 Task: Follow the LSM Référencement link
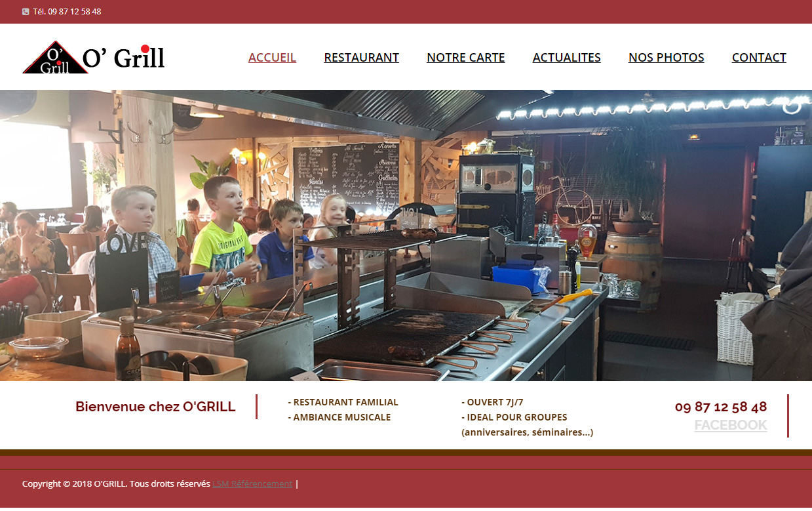tap(252, 484)
